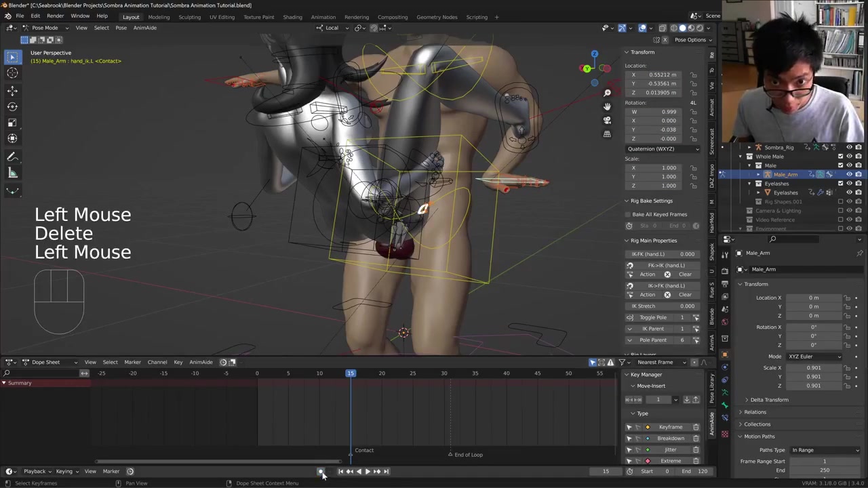868x488 pixels.
Task: Select the Cursor tool
Action: [x=12, y=73]
